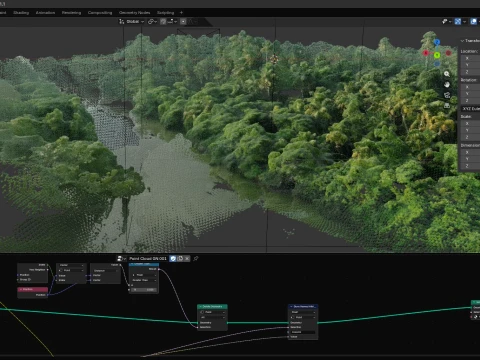Screen dimensions: 480x360
Task: Switch to the Animation workspace tab
Action: (45, 13)
